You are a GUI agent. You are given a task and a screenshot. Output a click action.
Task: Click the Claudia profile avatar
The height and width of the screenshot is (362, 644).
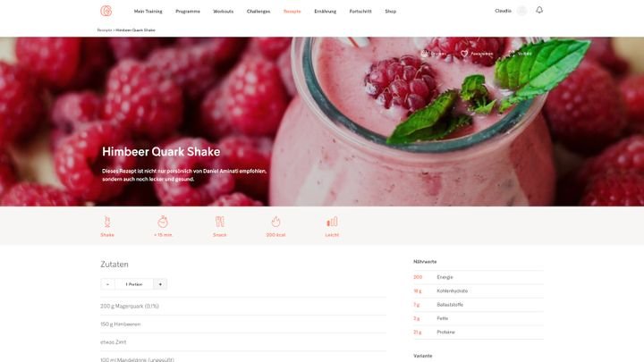tap(521, 11)
